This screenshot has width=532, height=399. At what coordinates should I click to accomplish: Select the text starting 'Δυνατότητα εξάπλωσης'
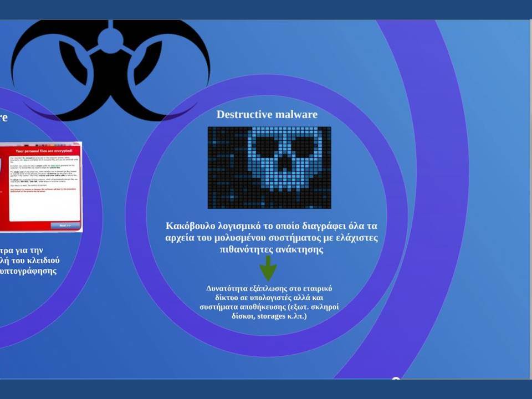[x=269, y=303]
